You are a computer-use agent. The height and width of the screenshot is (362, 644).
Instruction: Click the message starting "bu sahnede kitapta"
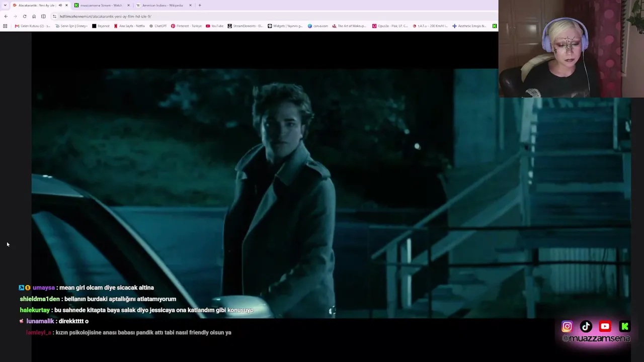click(154, 310)
